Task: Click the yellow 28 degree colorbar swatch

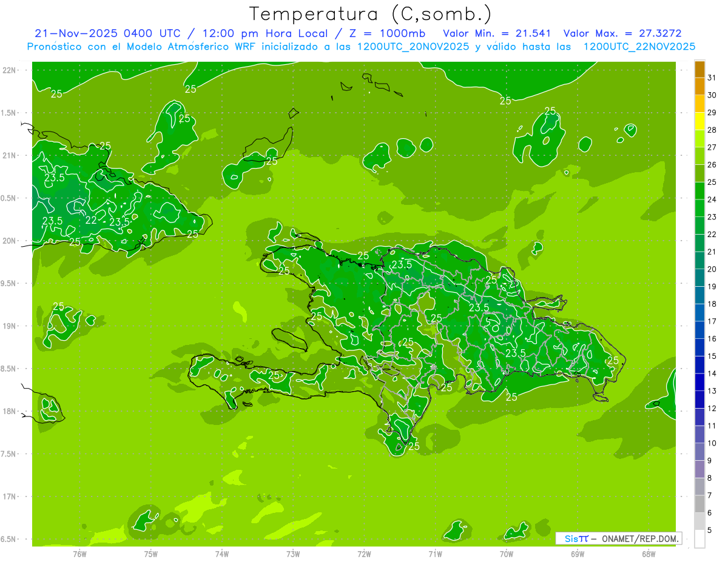Action: click(x=699, y=121)
